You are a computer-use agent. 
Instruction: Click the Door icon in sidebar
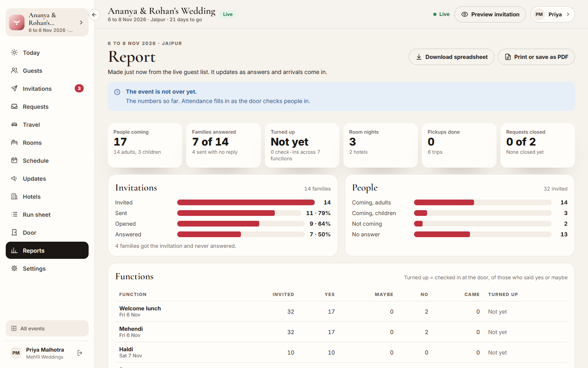click(x=14, y=232)
